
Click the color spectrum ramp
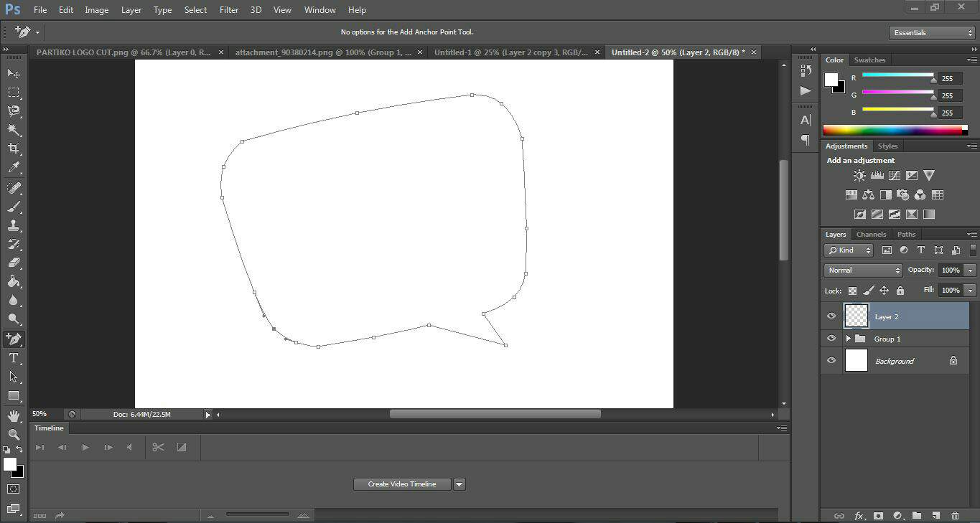(892, 130)
